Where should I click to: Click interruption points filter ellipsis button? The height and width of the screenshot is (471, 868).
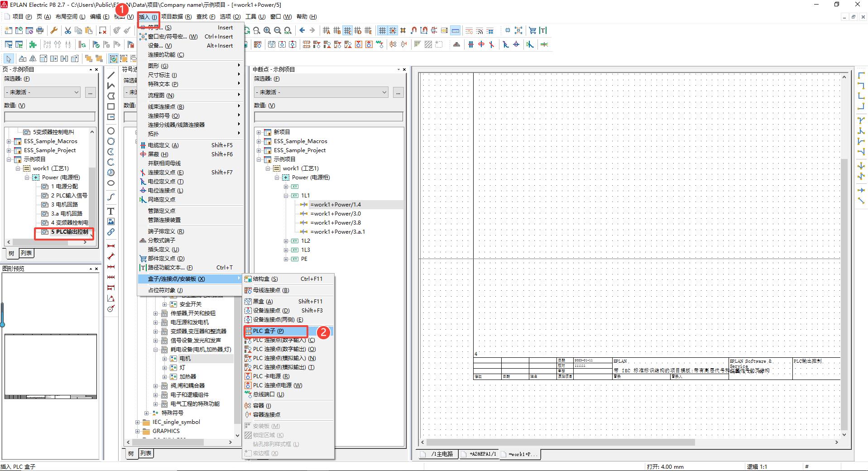398,92
